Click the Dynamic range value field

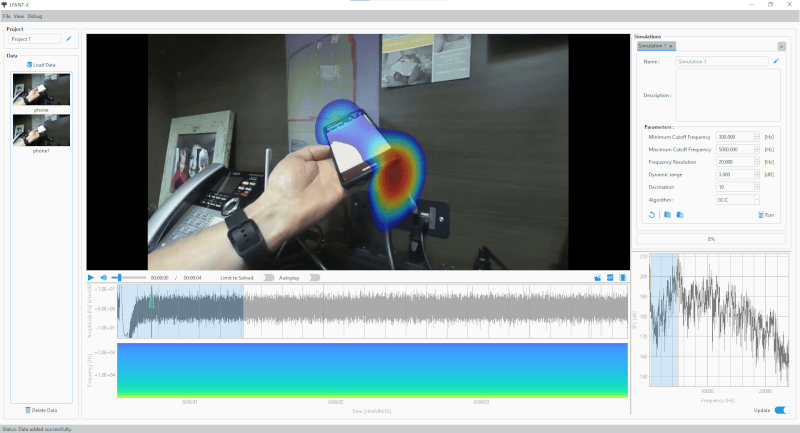click(x=735, y=174)
